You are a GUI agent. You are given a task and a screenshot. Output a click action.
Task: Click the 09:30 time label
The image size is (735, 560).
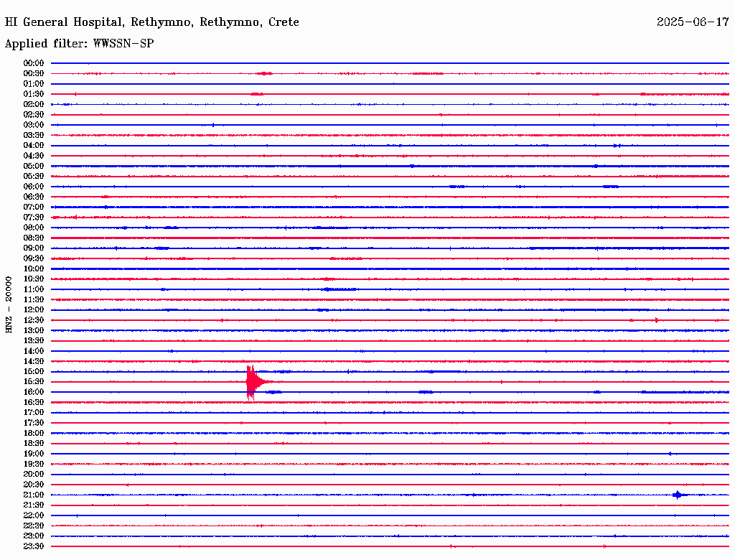(33, 258)
